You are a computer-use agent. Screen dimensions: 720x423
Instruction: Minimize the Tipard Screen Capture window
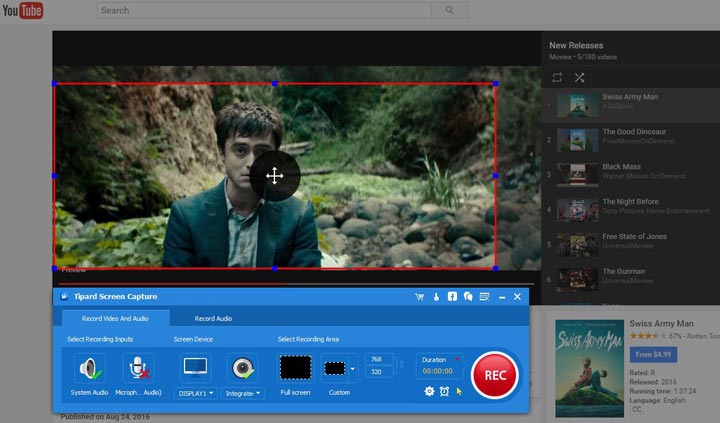tap(502, 297)
